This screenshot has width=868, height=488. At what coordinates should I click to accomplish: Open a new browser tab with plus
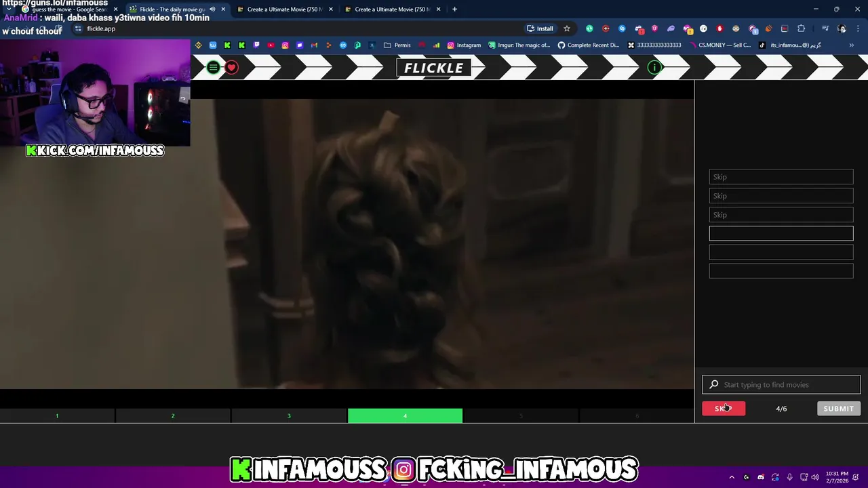click(x=454, y=9)
